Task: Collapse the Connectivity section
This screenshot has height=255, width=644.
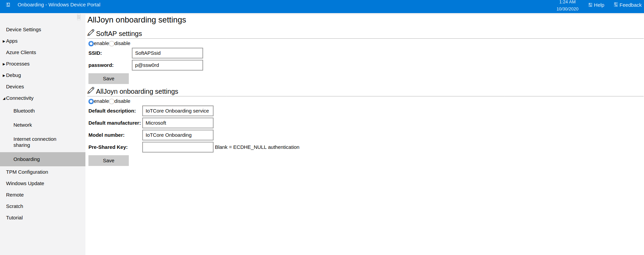Action: point(4,98)
